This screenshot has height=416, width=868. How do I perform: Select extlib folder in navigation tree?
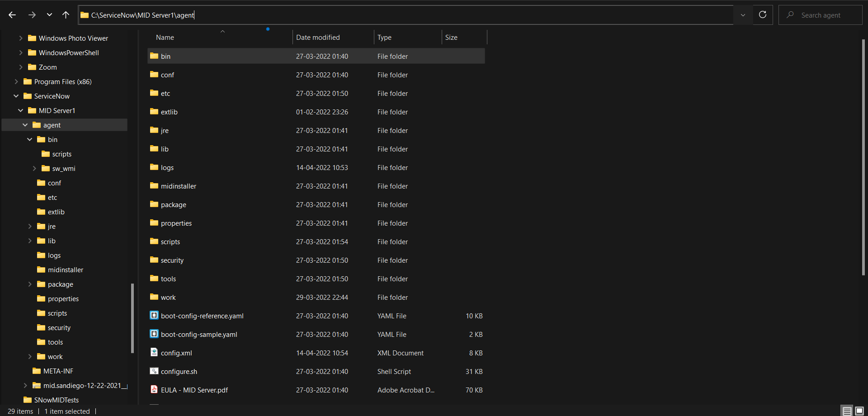pos(56,212)
